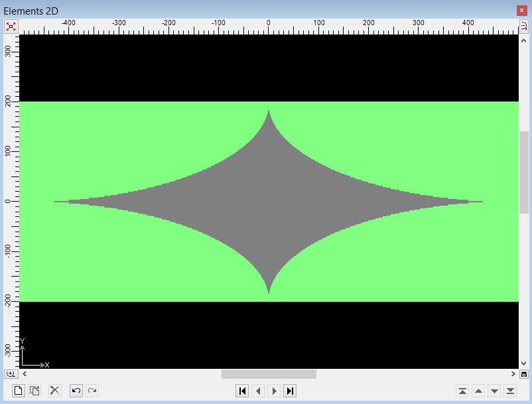The width and height of the screenshot is (532, 404).
Task: Move to the topmost layer
Action: click(x=462, y=391)
